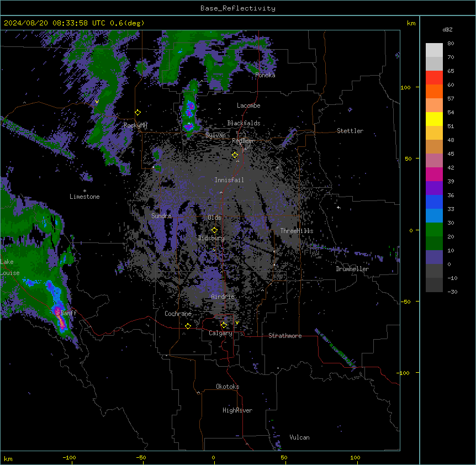Click the Sundre town label
Viewport: 476px width, 465px height.
[x=161, y=216]
